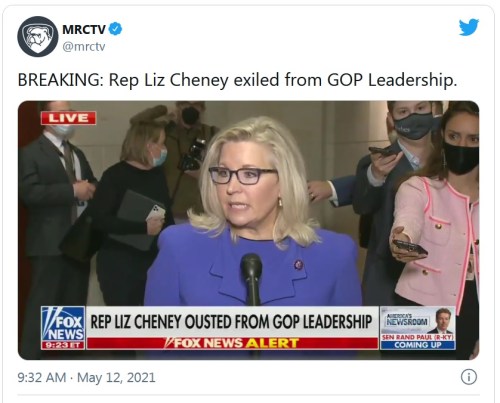Open the 9:32 AM tweet timestamp

pos(42,378)
